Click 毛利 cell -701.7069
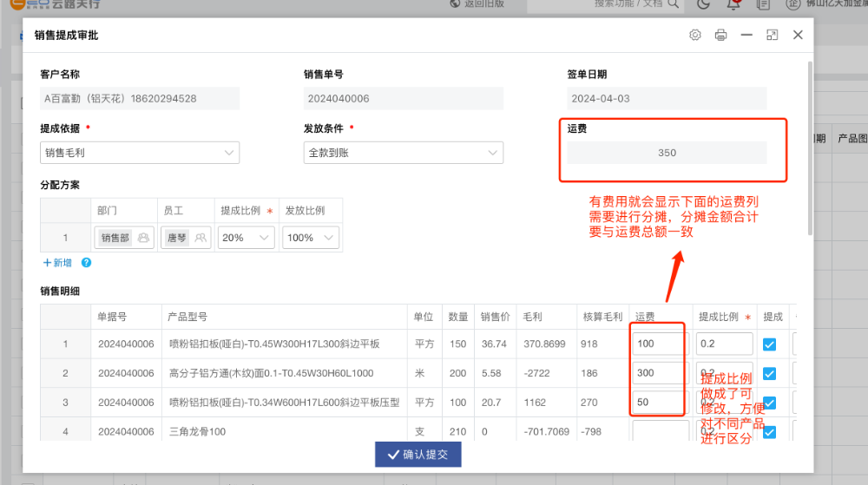 click(x=546, y=432)
